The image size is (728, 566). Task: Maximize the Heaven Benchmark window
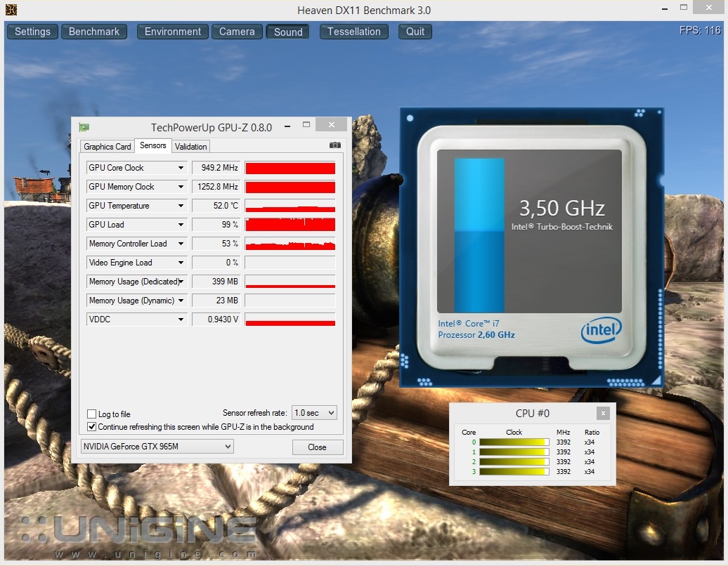pyautogui.click(x=684, y=8)
